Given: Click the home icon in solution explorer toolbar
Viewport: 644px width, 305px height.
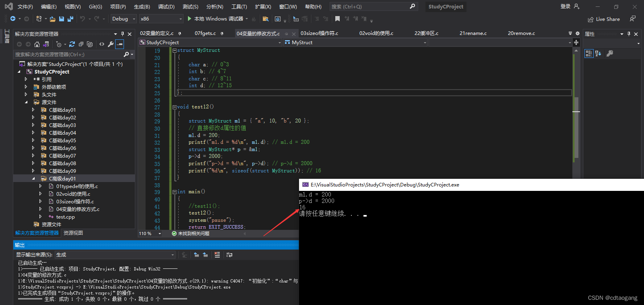Looking at the screenshot, I should pos(37,44).
